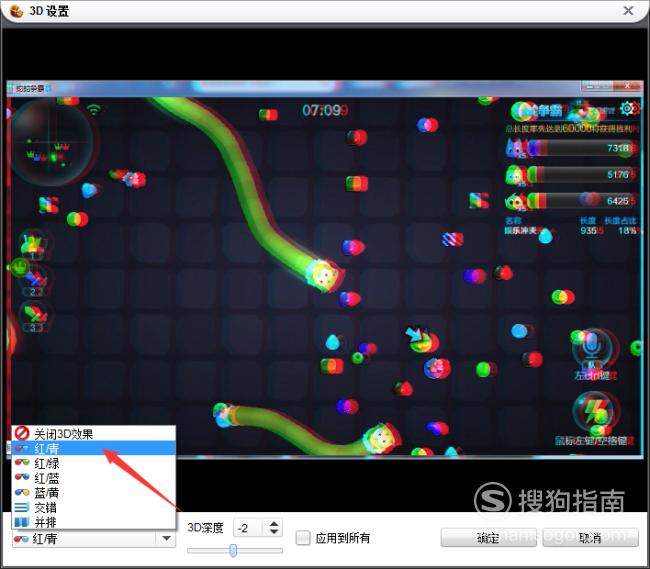Click the lightning boost icon in preview

[596, 410]
